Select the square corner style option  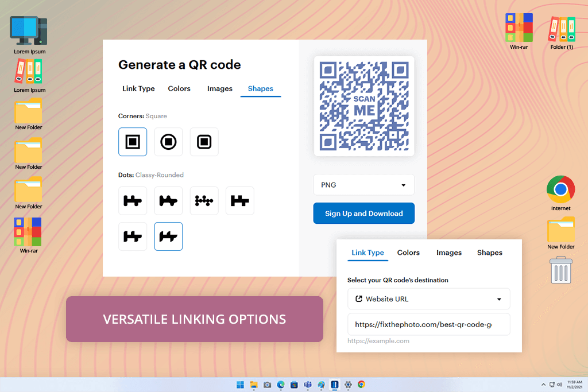pyautogui.click(x=133, y=142)
